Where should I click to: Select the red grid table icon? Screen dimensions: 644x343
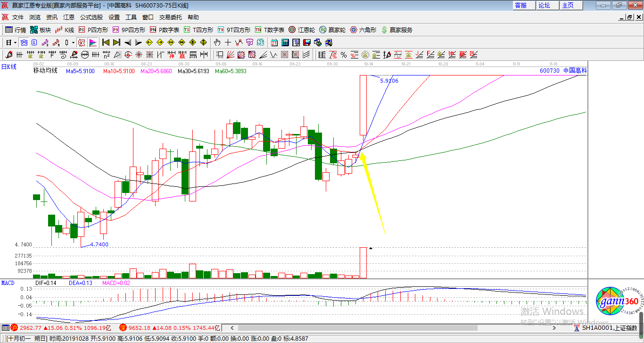coord(284,55)
